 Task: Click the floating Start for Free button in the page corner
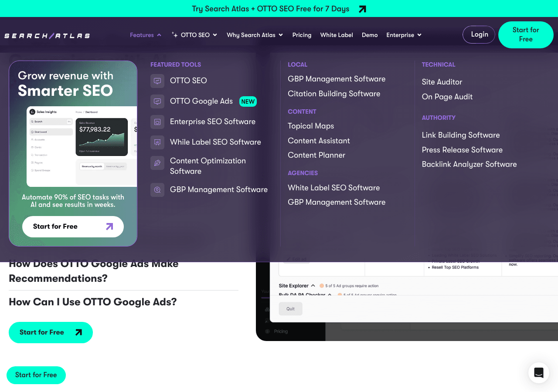[x=36, y=375]
